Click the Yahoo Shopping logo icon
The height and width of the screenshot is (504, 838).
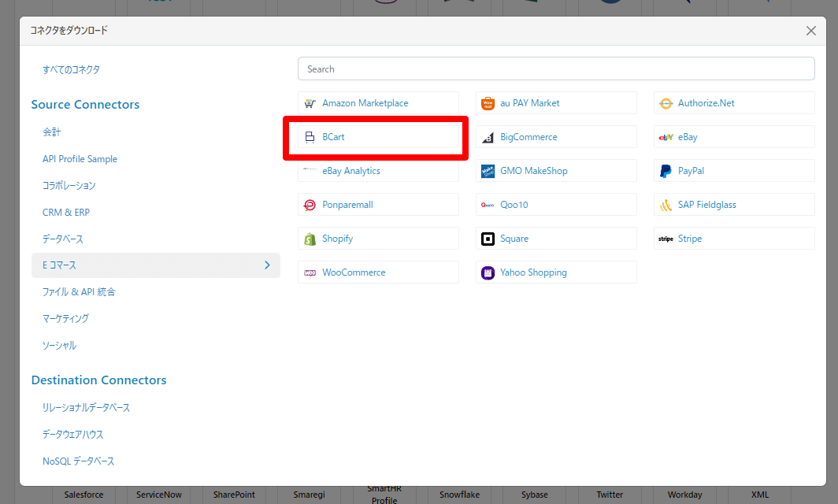click(488, 272)
